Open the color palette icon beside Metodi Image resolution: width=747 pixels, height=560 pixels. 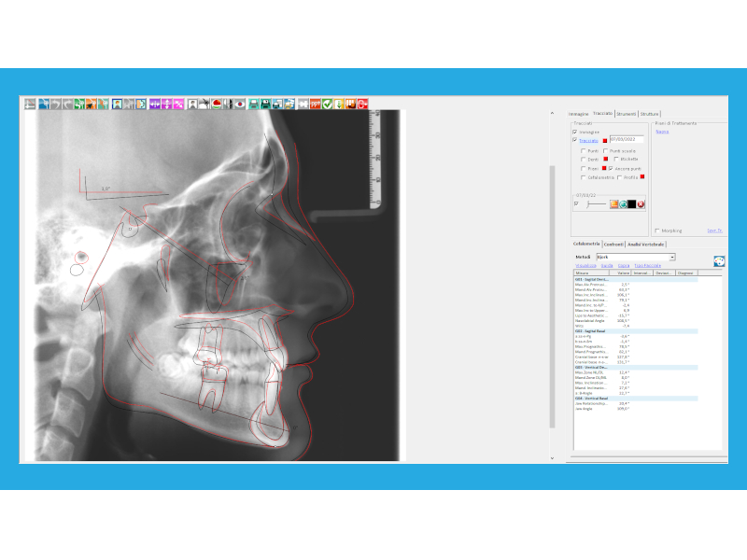[x=719, y=261]
